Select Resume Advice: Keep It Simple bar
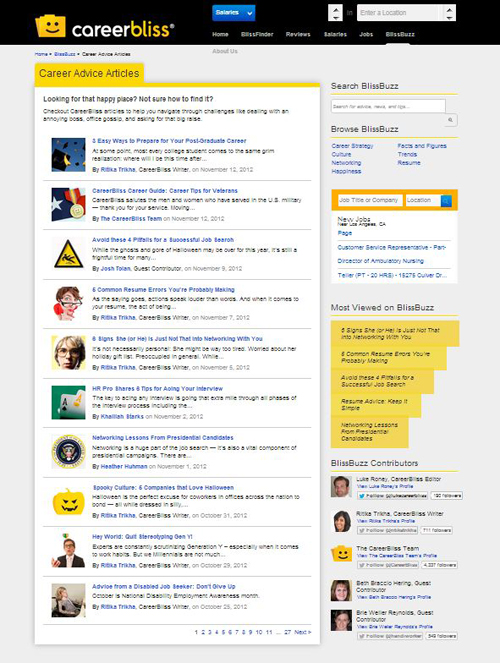 coord(376,405)
